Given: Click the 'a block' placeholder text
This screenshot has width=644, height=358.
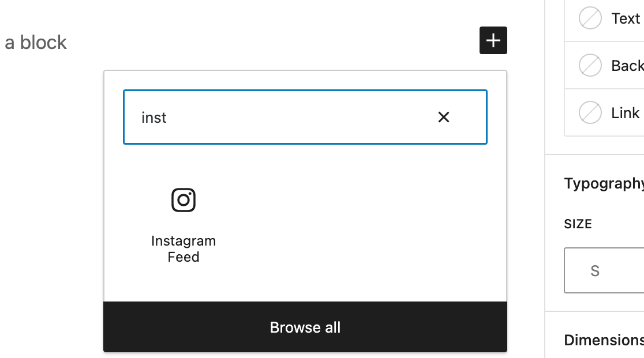Looking at the screenshot, I should point(36,42).
